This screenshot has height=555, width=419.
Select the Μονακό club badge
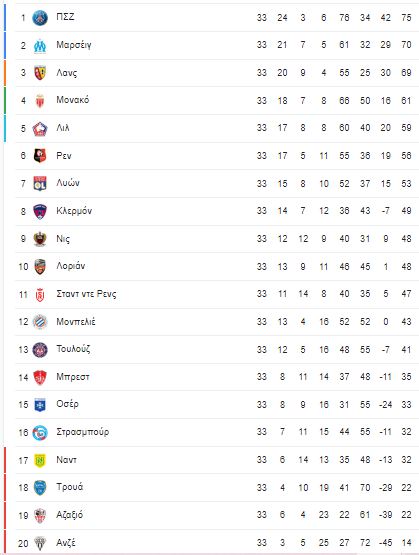click(40, 101)
